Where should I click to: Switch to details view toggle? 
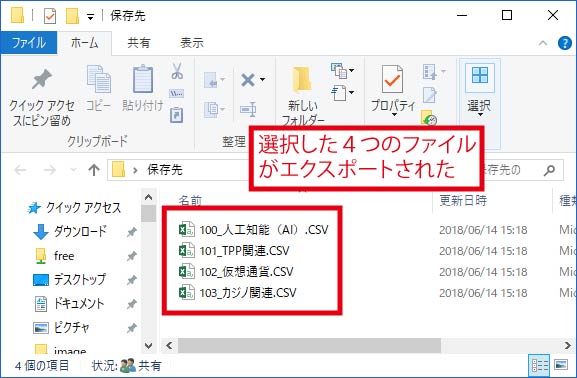(x=539, y=365)
